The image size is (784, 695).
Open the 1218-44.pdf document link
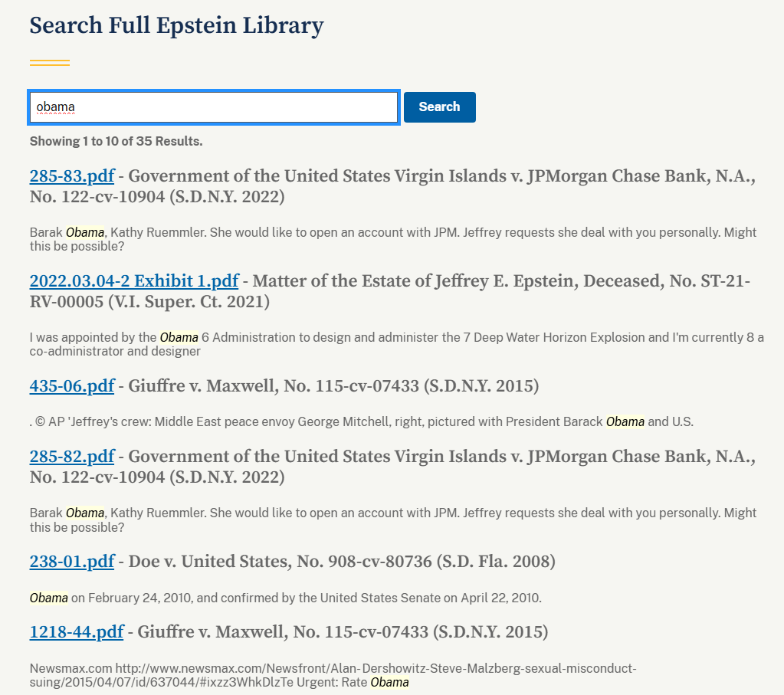coord(77,632)
